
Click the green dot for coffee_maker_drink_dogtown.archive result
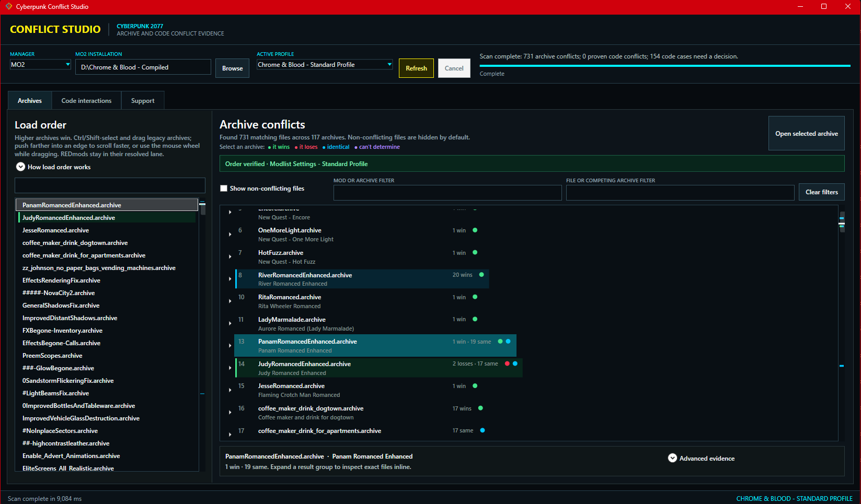(480, 408)
